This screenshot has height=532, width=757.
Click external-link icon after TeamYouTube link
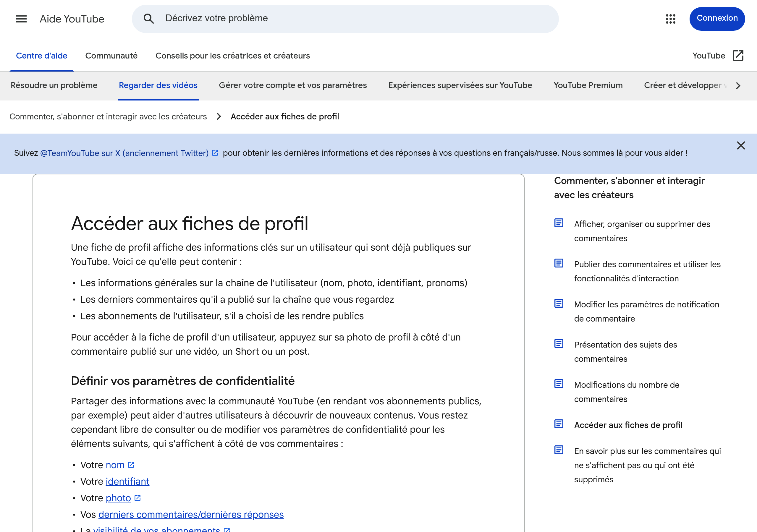[215, 153]
